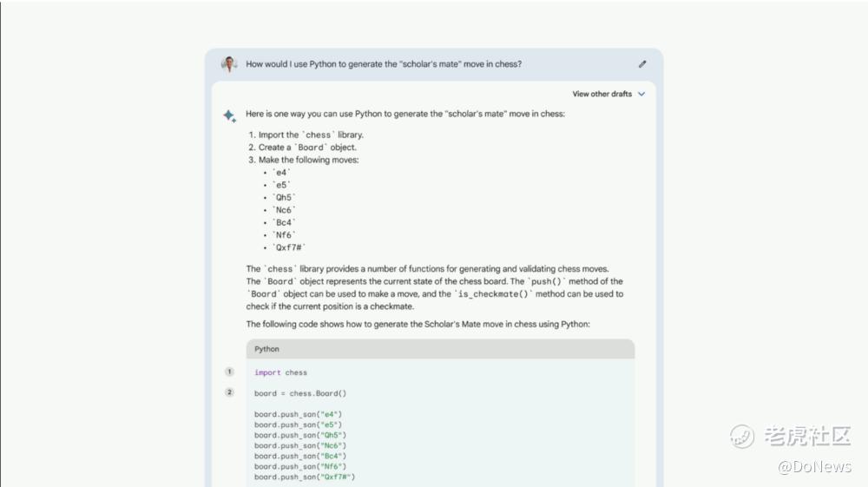Expand drafts with the chevron arrow

coord(641,94)
